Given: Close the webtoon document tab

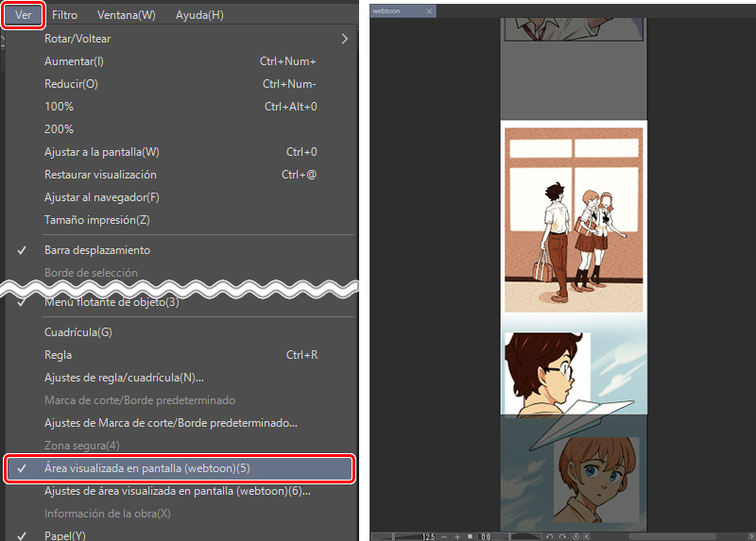Looking at the screenshot, I should click(x=430, y=11).
